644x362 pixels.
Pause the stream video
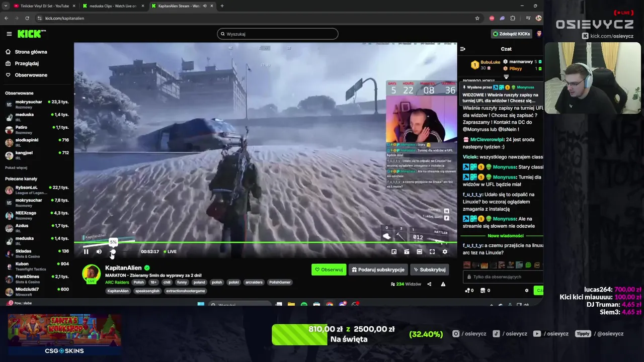pos(86,251)
